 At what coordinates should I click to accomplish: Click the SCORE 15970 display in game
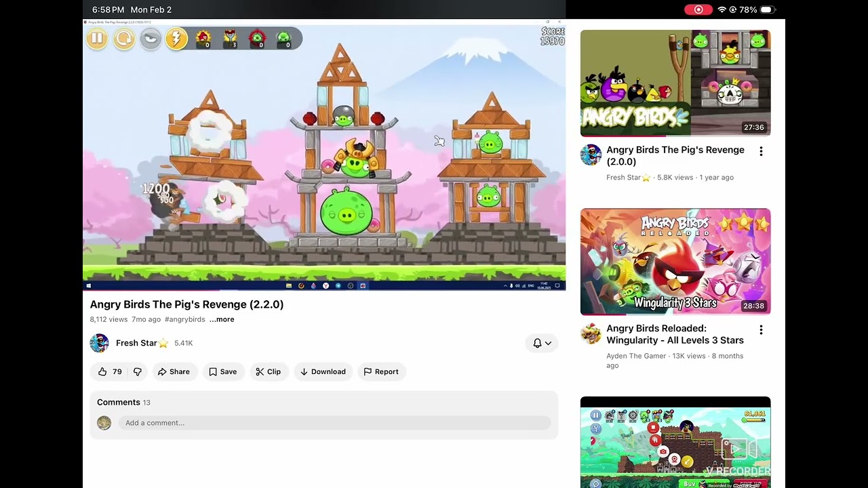click(552, 37)
